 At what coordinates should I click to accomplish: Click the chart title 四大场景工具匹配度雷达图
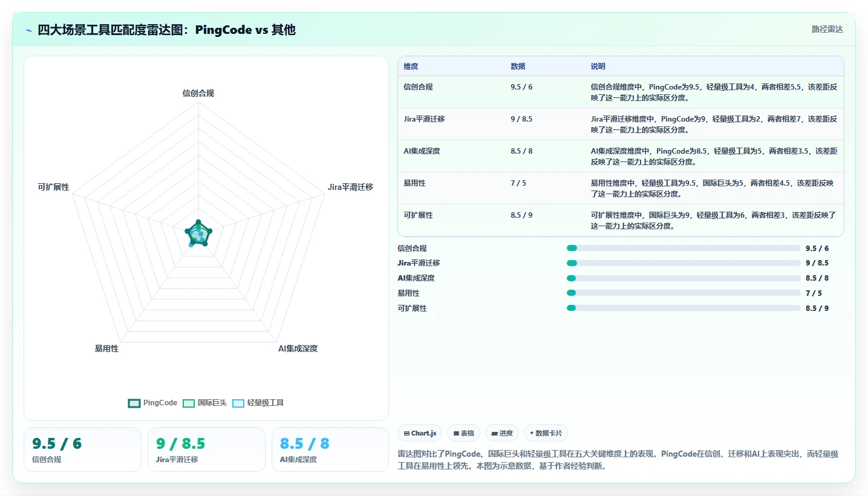point(166,30)
